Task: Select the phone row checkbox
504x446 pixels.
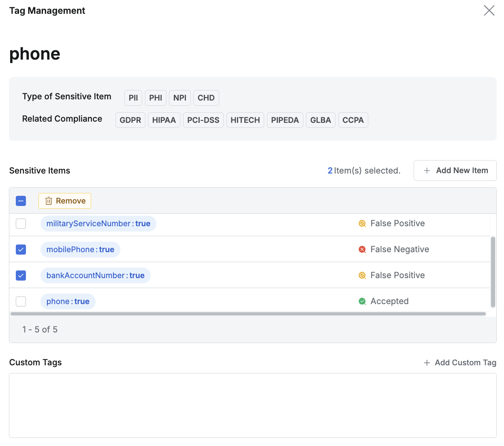Action: point(21,301)
